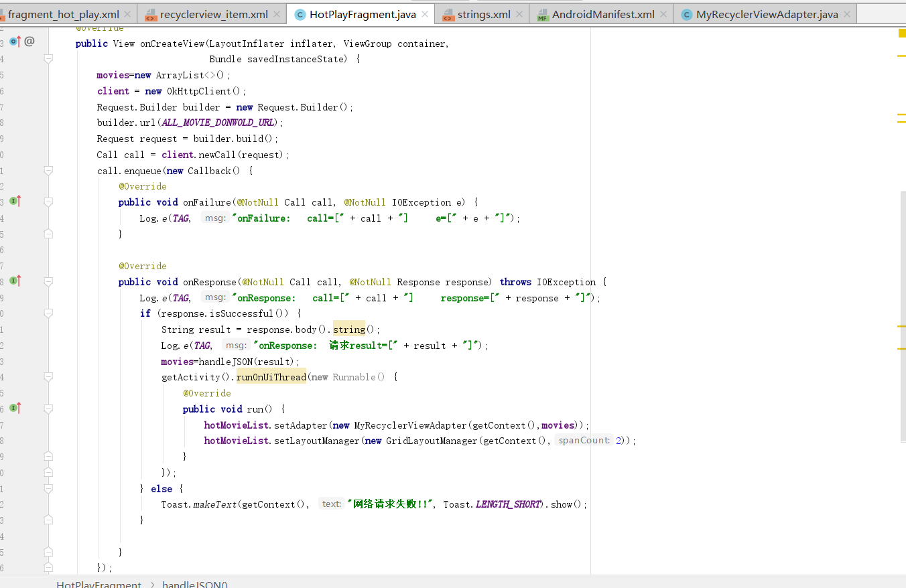The image size is (906, 588).
Task: Close the fragment_hot_play.xml tab
Action: click(127, 14)
